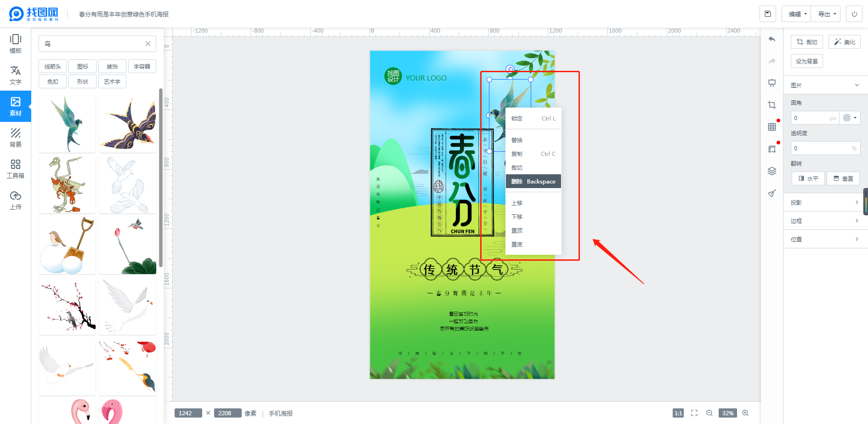
Task: Click the canvas height field 2208
Action: coord(228,413)
